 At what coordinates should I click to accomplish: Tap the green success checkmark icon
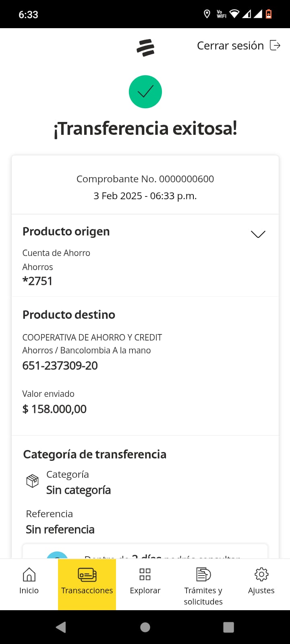pos(145,92)
